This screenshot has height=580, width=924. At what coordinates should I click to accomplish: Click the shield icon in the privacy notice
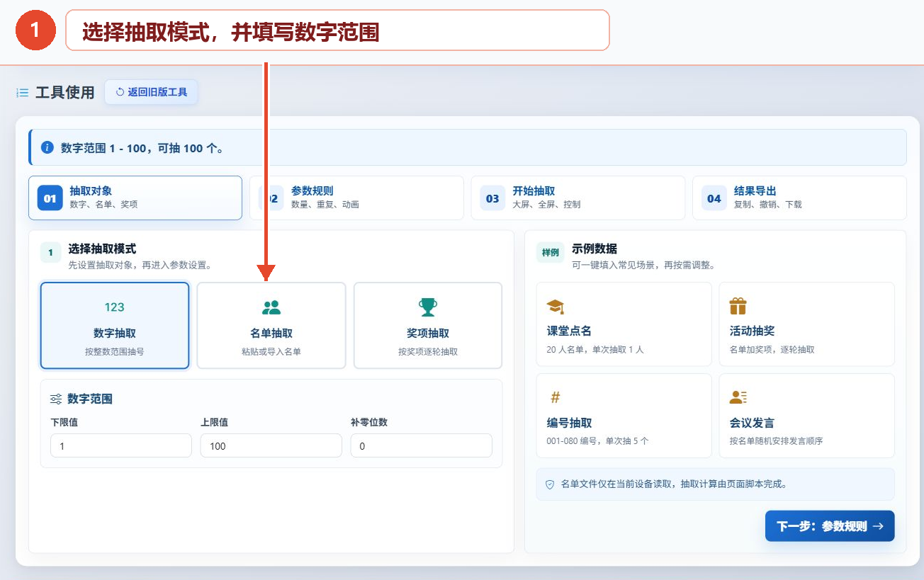549,484
